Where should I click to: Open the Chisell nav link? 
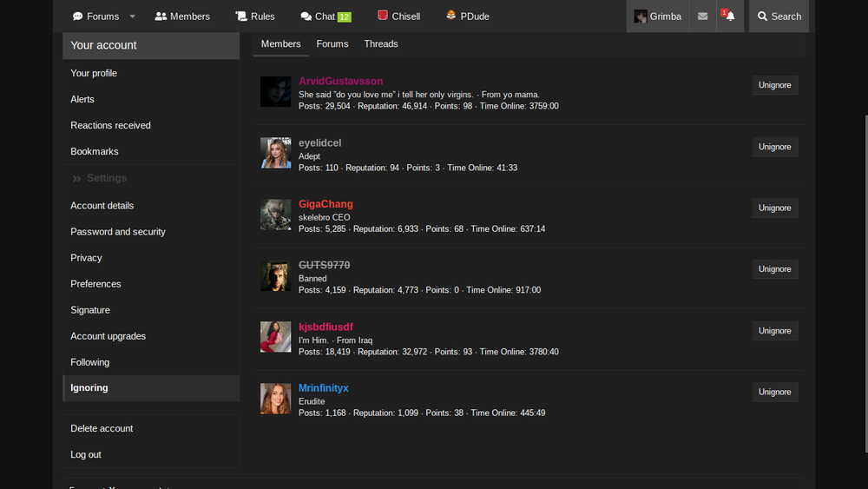tap(398, 17)
